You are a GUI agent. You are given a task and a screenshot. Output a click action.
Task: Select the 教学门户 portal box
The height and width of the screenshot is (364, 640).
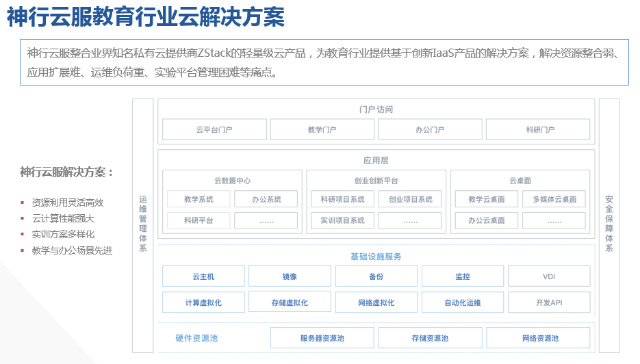click(x=322, y=129)
